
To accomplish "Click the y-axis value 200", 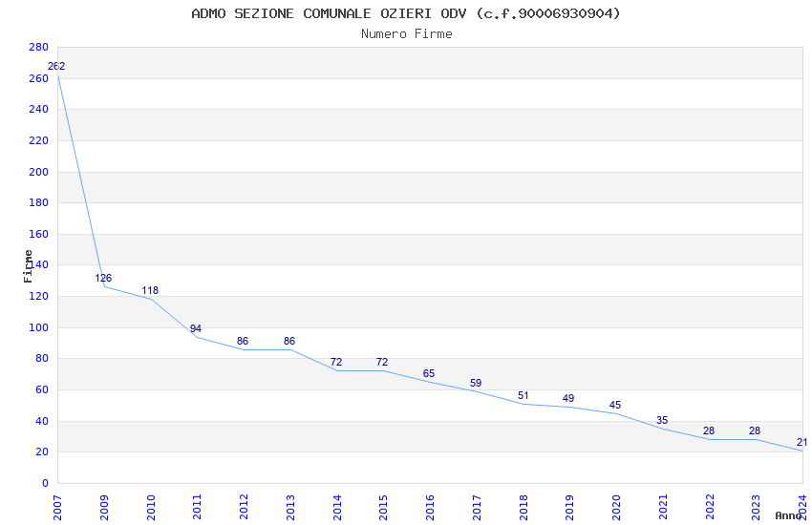I will coord(39,172).
